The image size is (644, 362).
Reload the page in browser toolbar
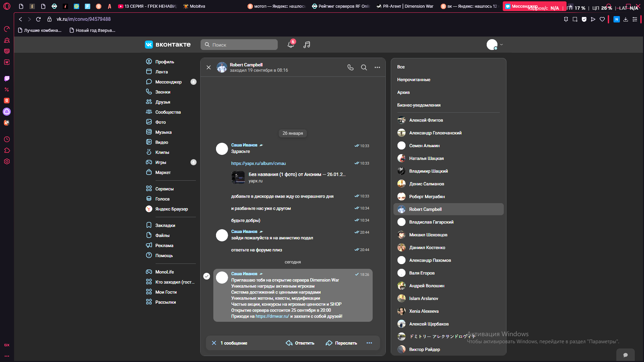tap(38, 19)
